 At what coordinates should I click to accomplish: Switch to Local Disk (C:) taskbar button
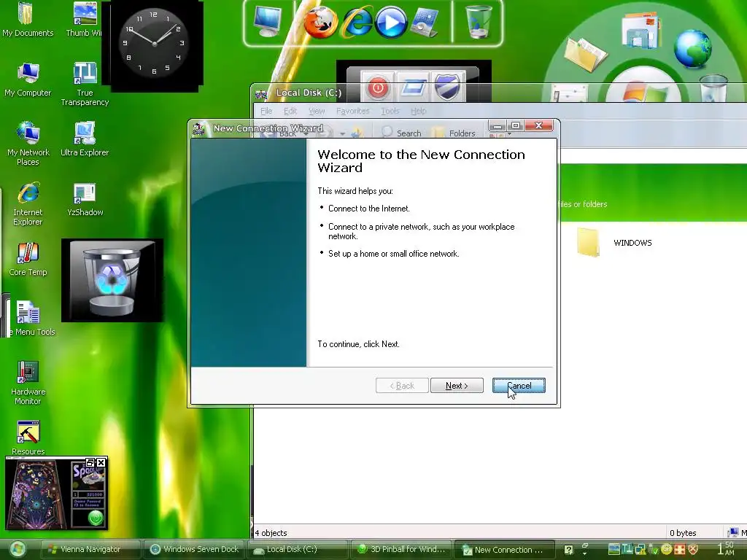click(297, 550)
